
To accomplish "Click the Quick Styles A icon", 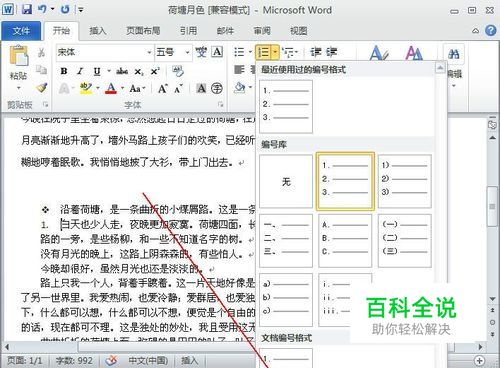I will (x=379, y=53).
